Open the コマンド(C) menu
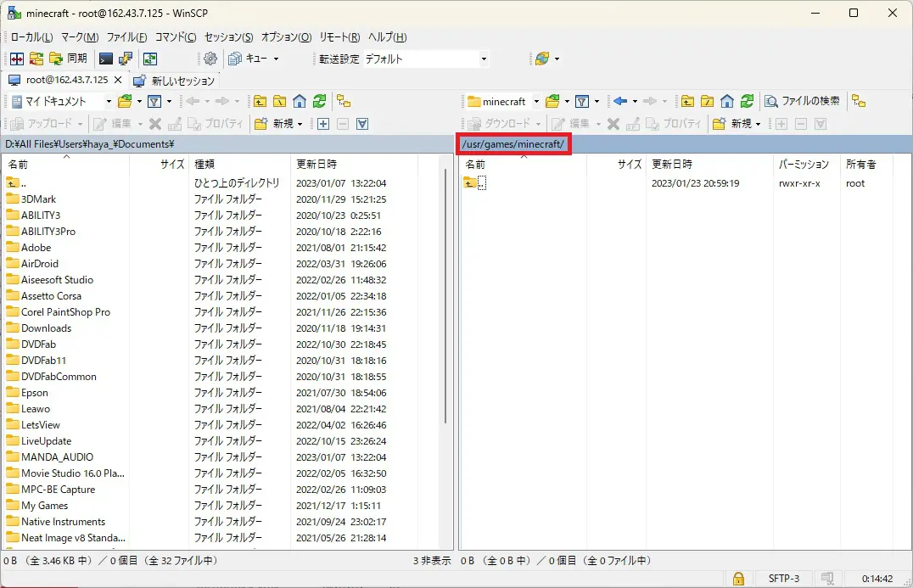Viewport: 913px width, 588px height. coord(176,37)
